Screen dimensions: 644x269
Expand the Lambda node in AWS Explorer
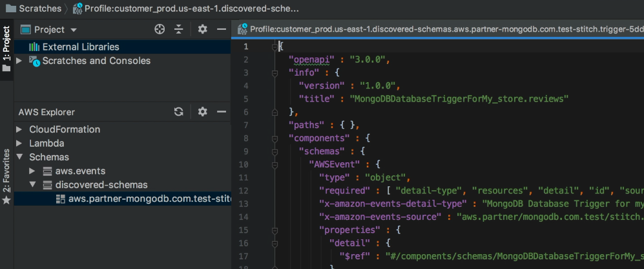coord(19,143)
